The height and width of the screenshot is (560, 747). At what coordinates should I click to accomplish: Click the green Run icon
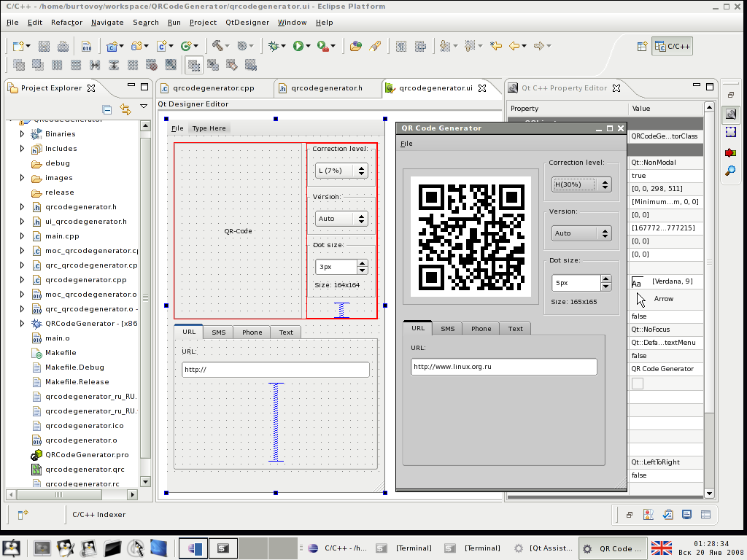coord(298,46)
